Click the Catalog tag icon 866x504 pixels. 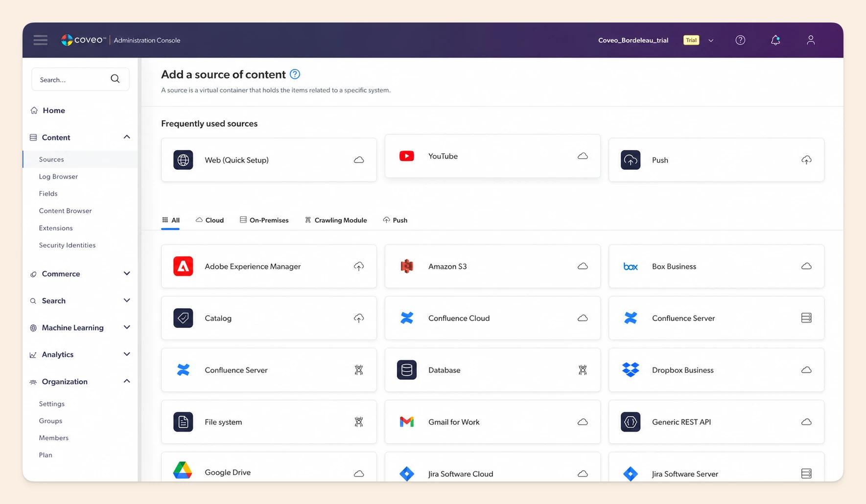tap(183, 318)
